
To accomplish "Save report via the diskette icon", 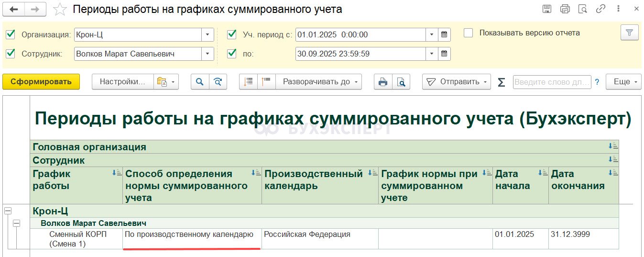I will click(x=547, y=9).
